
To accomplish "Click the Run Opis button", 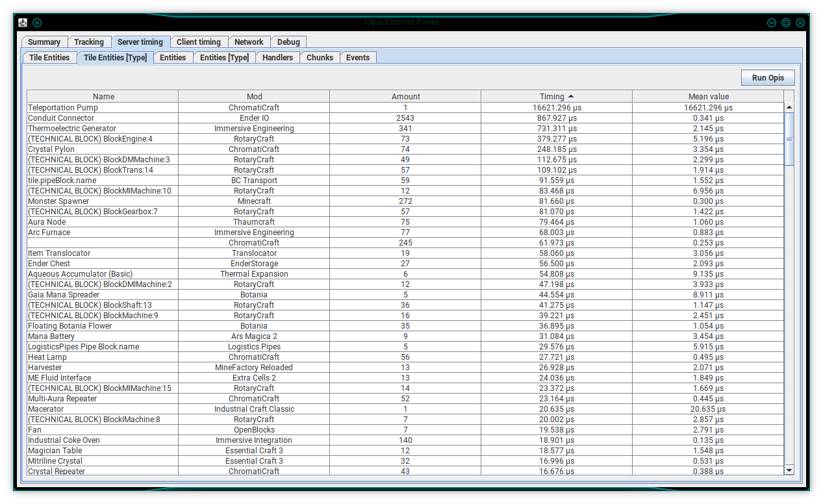I will pos(768,78).
